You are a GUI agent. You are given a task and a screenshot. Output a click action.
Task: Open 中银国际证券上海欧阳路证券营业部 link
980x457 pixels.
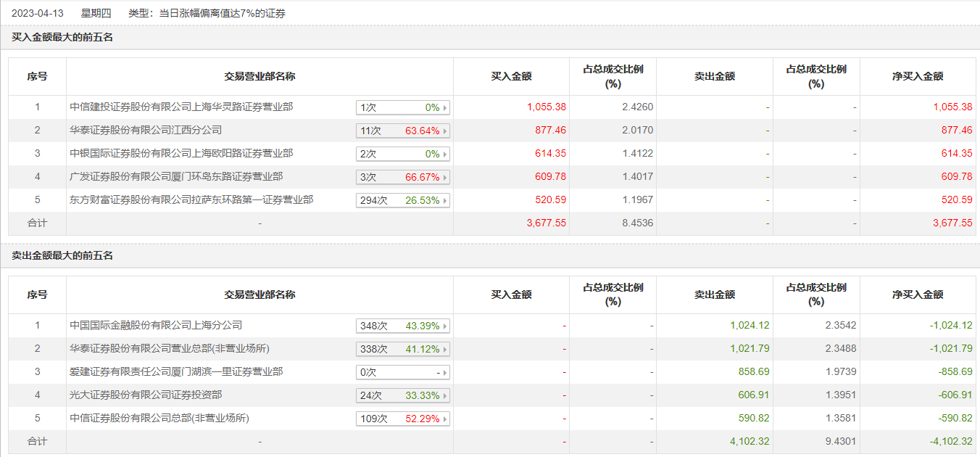pyautogui.click(x=181, y=153)
